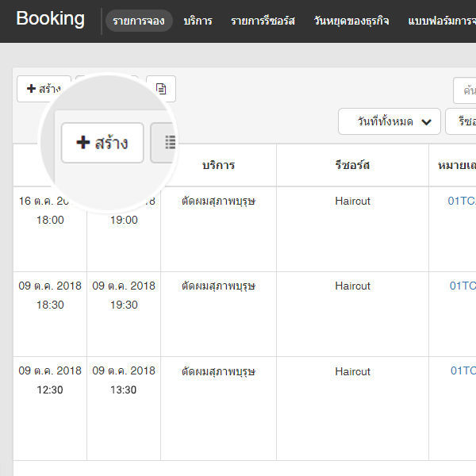The height and width of the screenshot is (476, 476).
Task: Open the แบบฟอร์มการจอง tab
Action: click(x=442, y=21)
